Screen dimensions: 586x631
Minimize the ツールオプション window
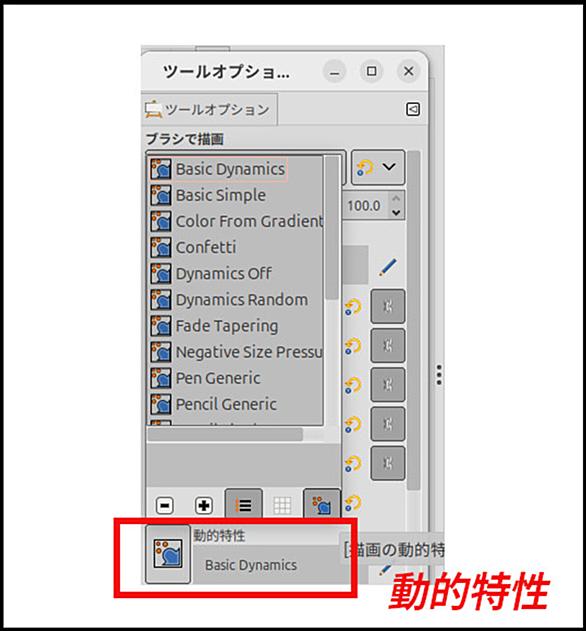pos(334,72)
